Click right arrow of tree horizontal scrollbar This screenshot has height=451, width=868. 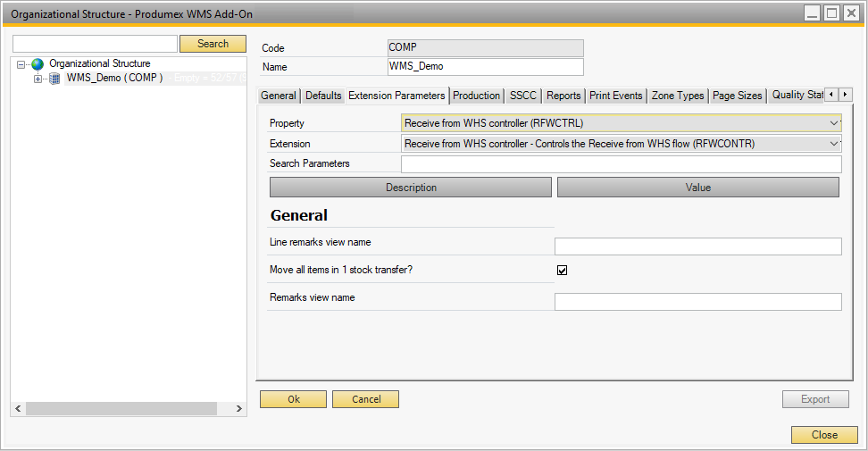pos(238,408)
